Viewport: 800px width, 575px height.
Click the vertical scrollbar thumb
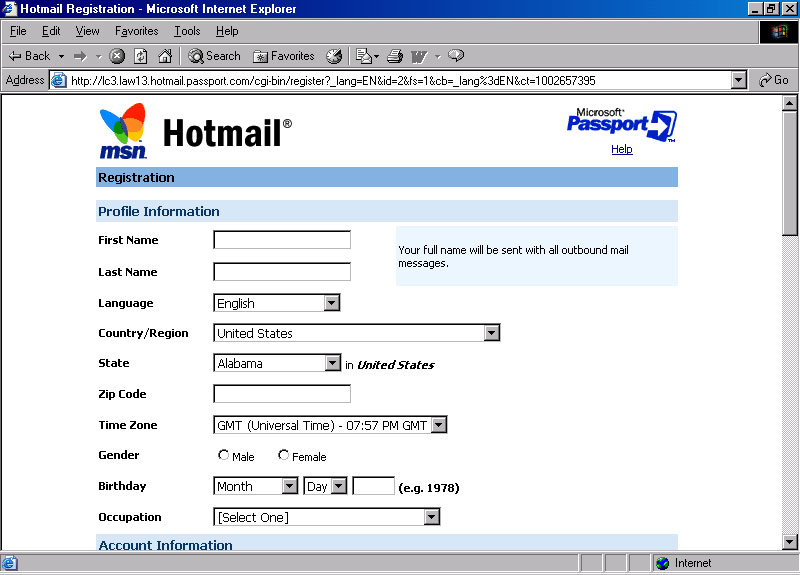tap(789, 173)
